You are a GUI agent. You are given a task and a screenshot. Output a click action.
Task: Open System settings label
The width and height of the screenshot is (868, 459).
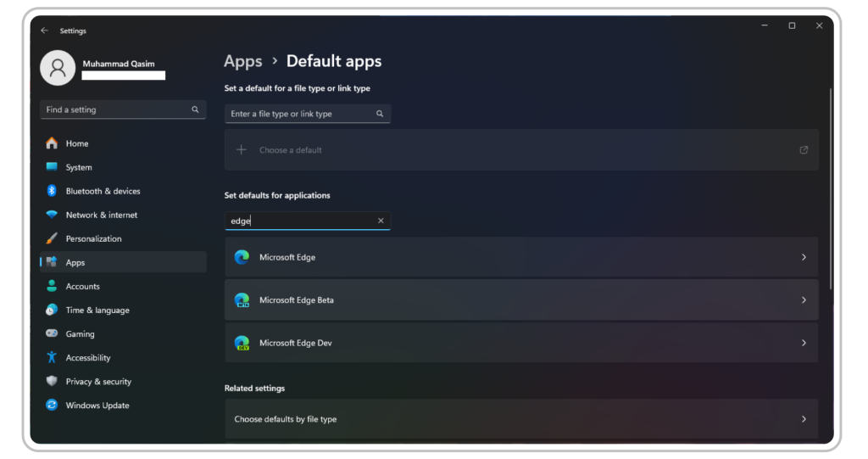coord(79,167)
